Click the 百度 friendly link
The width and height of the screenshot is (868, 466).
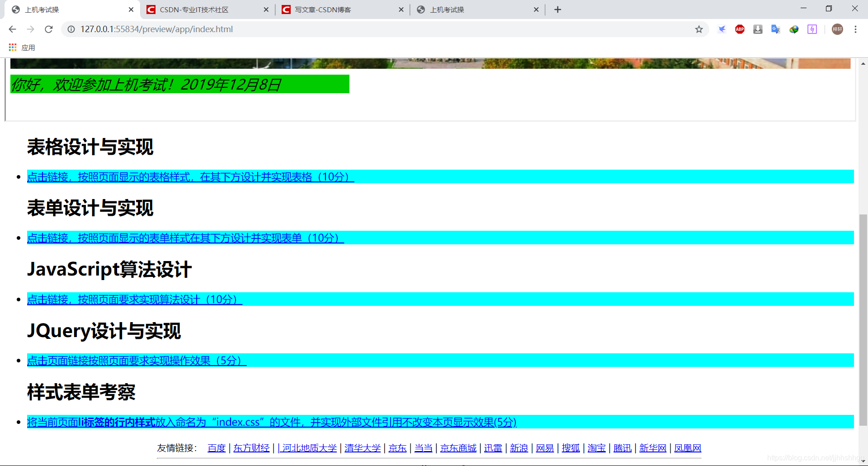pos(217,448)
